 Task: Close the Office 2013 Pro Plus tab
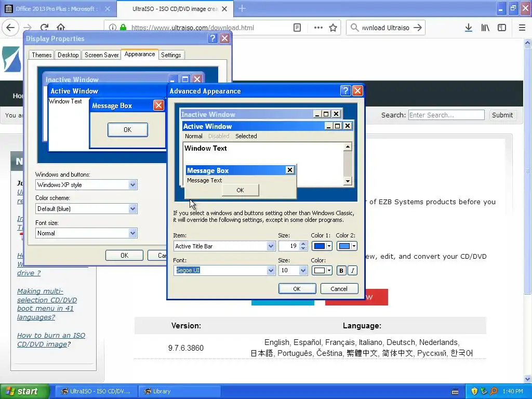tap(108, 9)
